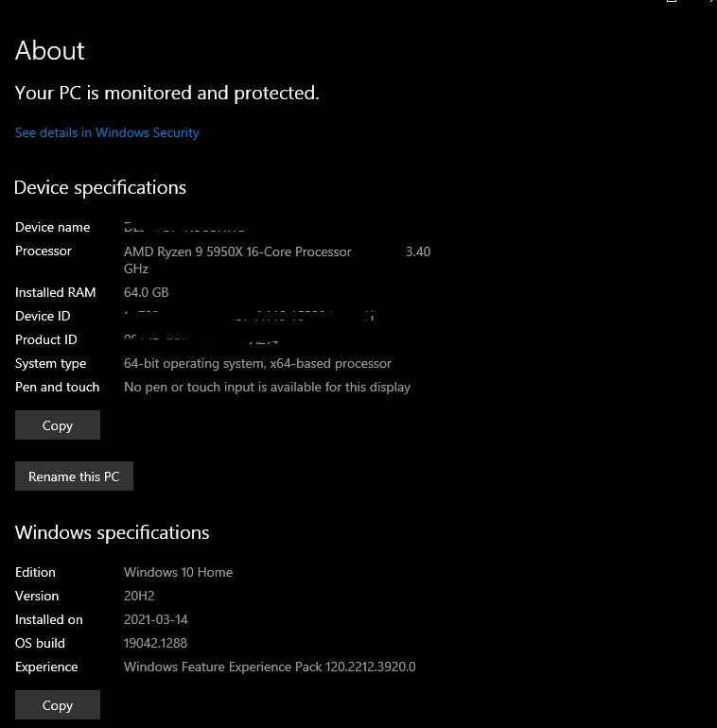This screenshot has width=717, height=728.
Task: Click the Processor label
Action: [44, 251]
